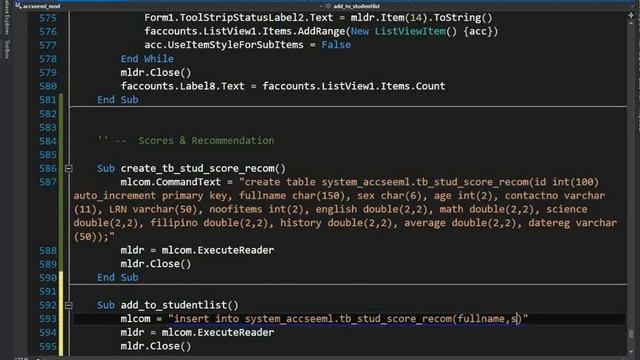
Task: Click 'mldr = mlcom.ExecuteReader' on line 588
Action: pos(197,250)
